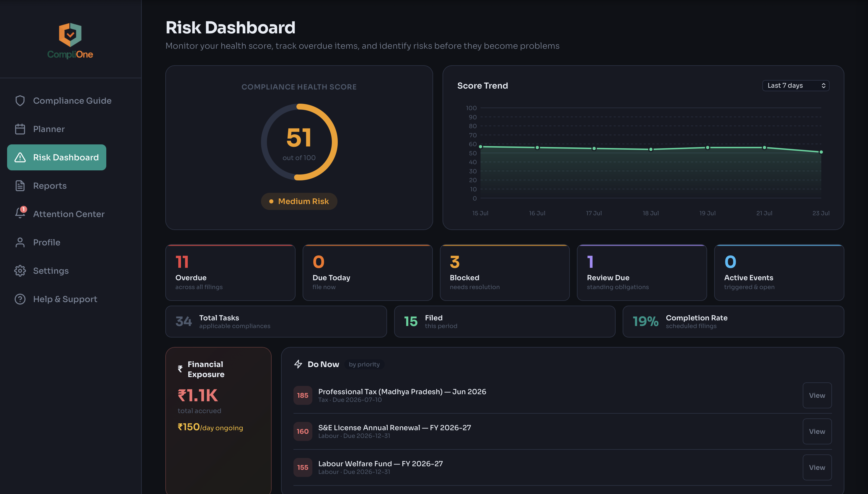The image size is (868, 494).
Task: Click the Planner calendar icon
Action: pyautogui.click(x=20, y=129)
